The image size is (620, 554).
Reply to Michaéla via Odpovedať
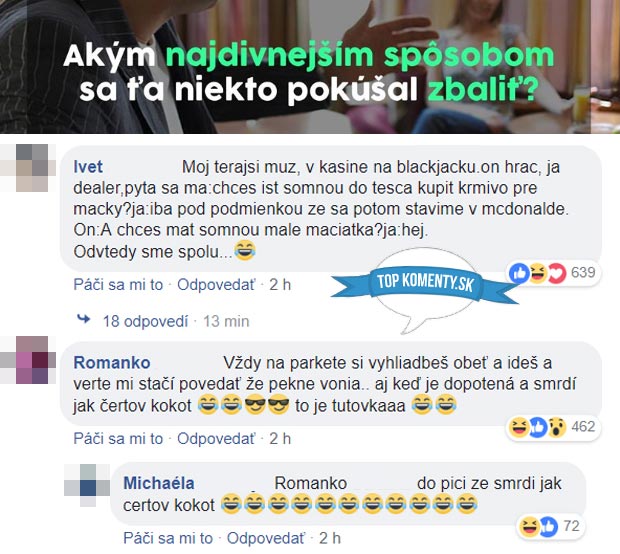point(266,538)
